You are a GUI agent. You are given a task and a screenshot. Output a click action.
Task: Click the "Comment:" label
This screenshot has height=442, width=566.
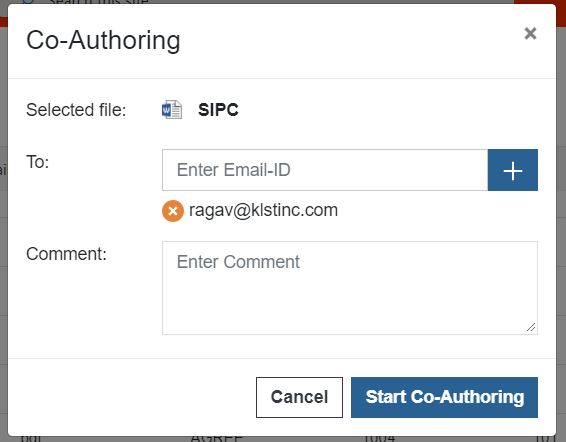(66, 254)
